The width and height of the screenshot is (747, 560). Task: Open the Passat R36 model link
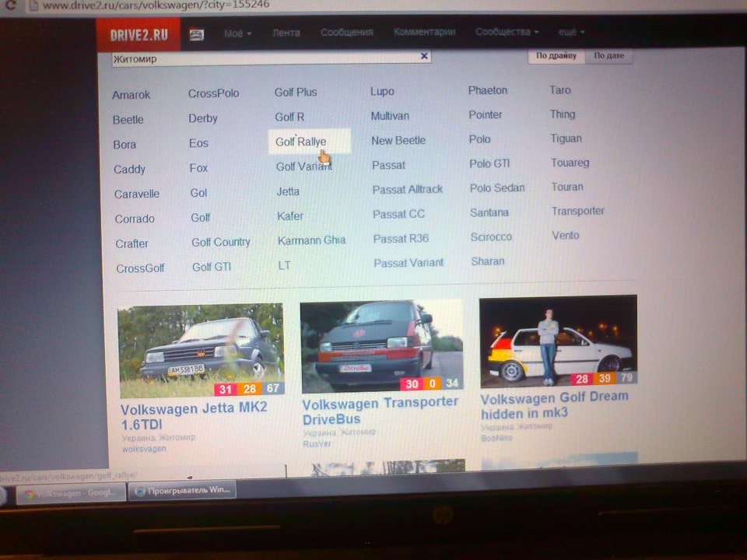tap(401, 239)
